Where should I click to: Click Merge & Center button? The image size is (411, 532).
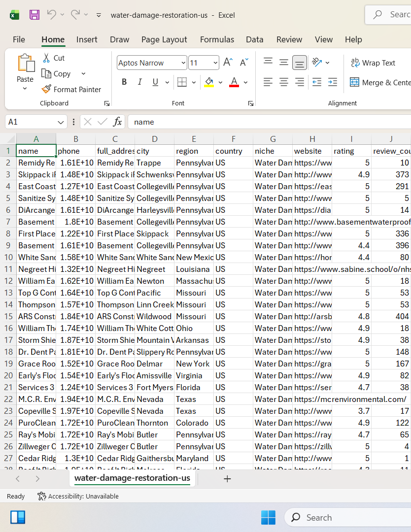click(x=380, y=82)
